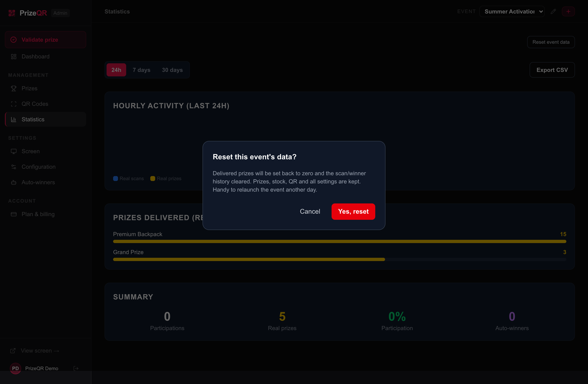Open the QR Codes menu item
Screen dimensions: 588x384
pos(46,104)
